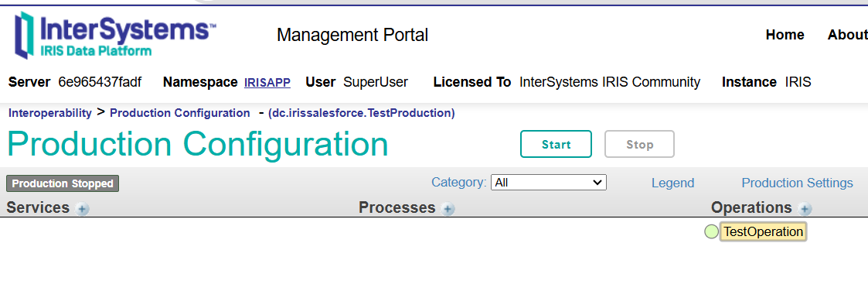The image size is (868, 291).
Task: Open the Category dropdown set to All
Action: [x=549, y=183]
